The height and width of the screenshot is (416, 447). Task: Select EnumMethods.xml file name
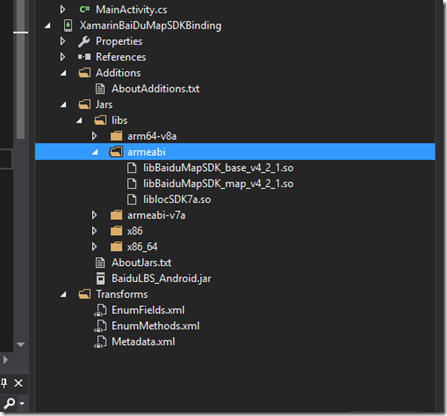pos(155,326)
